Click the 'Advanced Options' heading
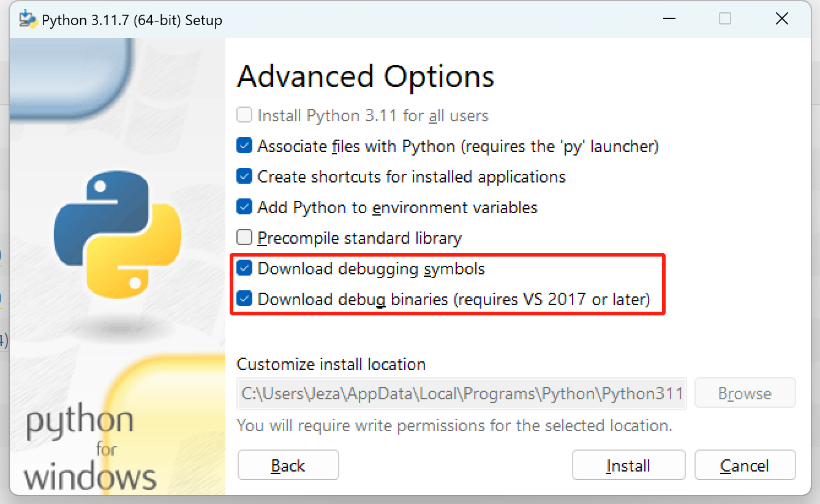Screen dimensions: 820x504 click(x=366, y=77)
